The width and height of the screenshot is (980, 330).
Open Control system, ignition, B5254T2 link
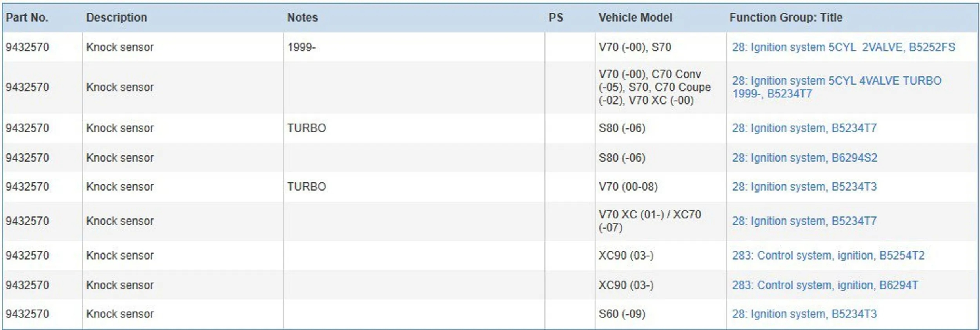point(828,256)
